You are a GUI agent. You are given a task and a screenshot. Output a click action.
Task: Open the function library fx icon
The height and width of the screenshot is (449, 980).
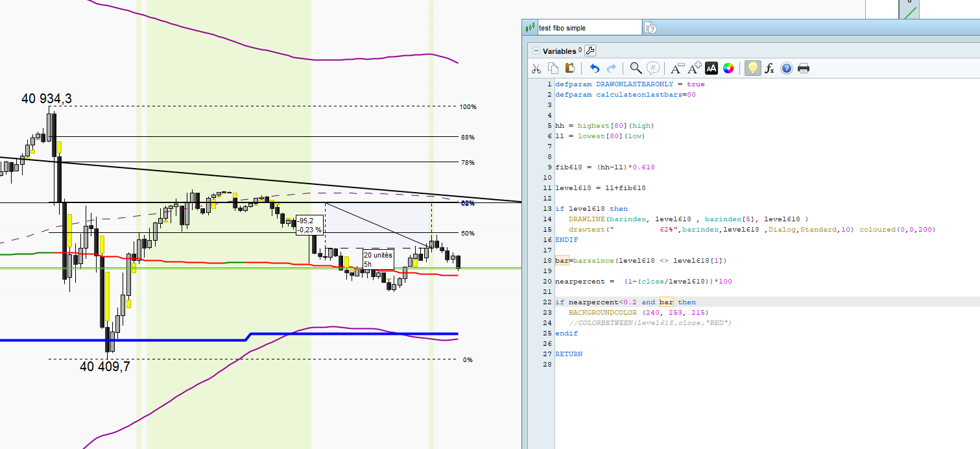pos(769,68)
